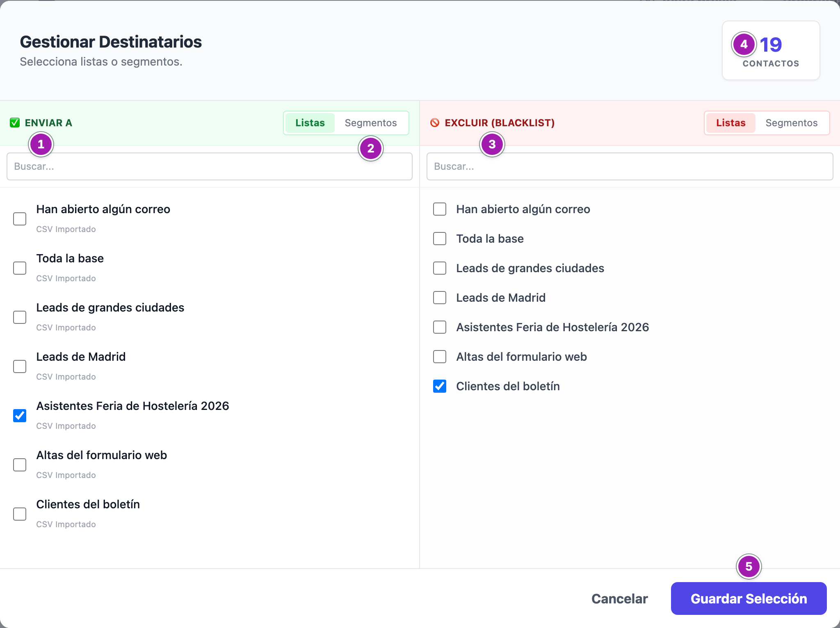Check 'Leads de grandes ciudades' in Excluir list
This screenshot has width=840, height=628.
tap(440, 268)
